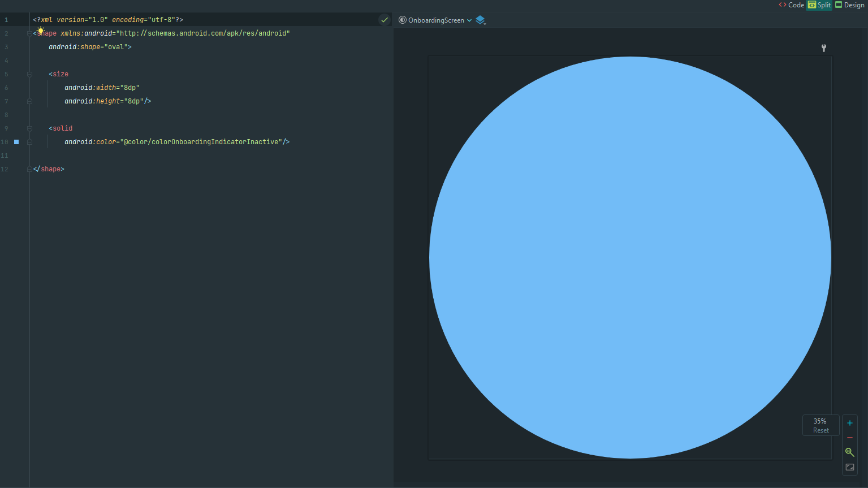Collapse the shape element fold arrow
Viewport: 868px width, 488px height.
tap(29, 33)
